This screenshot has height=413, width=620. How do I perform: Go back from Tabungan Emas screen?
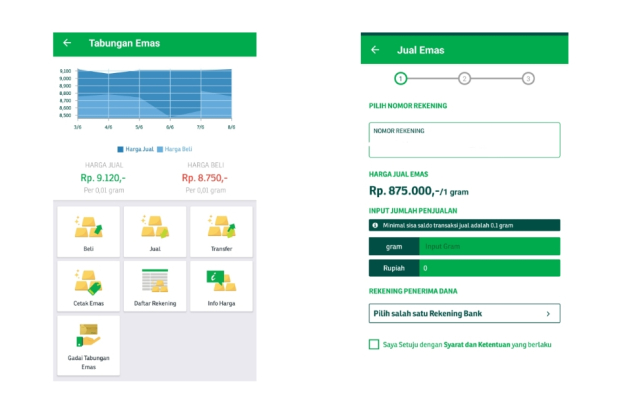click(67, 43)
